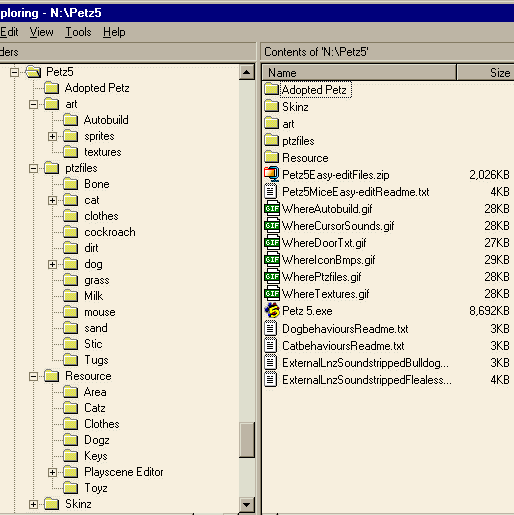Image resolution: width=514 pixels, height=515 pixels.
Task: Sort files by the Size column header
Action: 485,72
